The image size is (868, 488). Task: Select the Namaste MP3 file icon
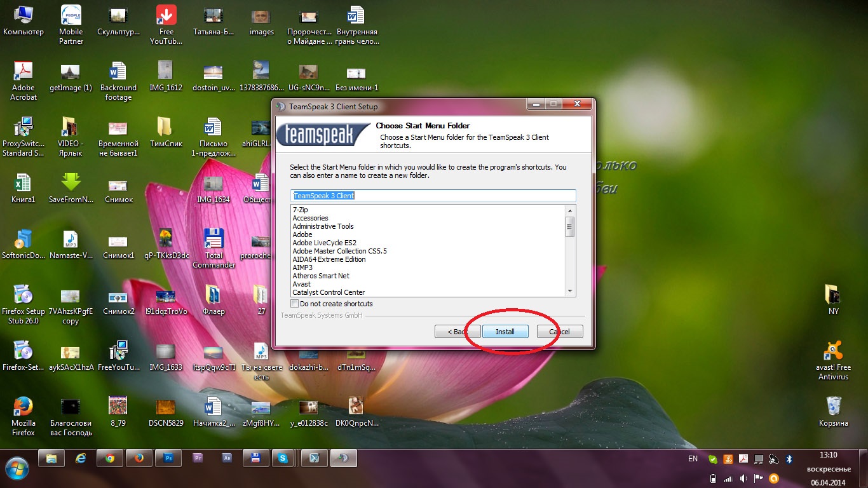(x=71, y=243)
